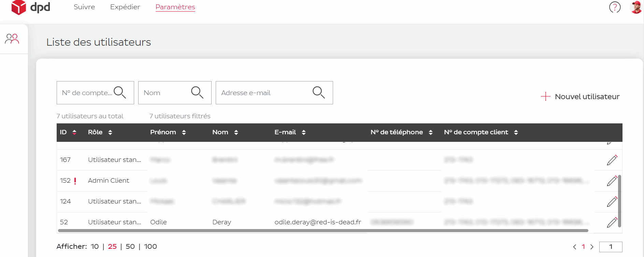This screenshot has width=644, height=257.
Task: Click ID 167 cell
Action: coord(65,160)
